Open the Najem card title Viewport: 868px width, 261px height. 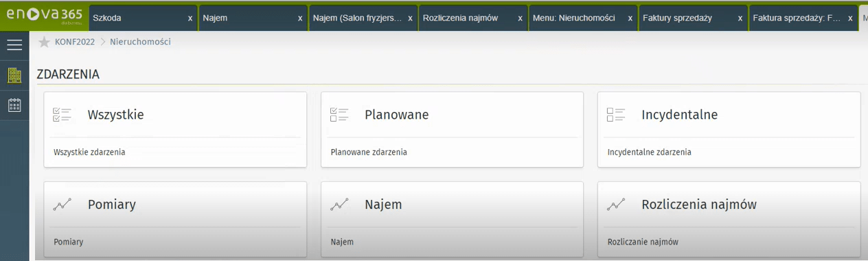383,204
